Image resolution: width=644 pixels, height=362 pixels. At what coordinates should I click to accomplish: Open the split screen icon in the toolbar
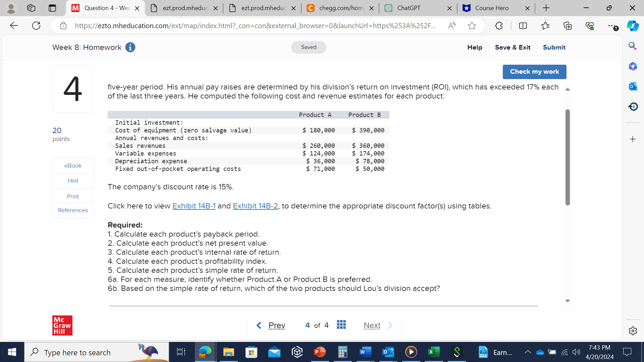pos(523,25)
